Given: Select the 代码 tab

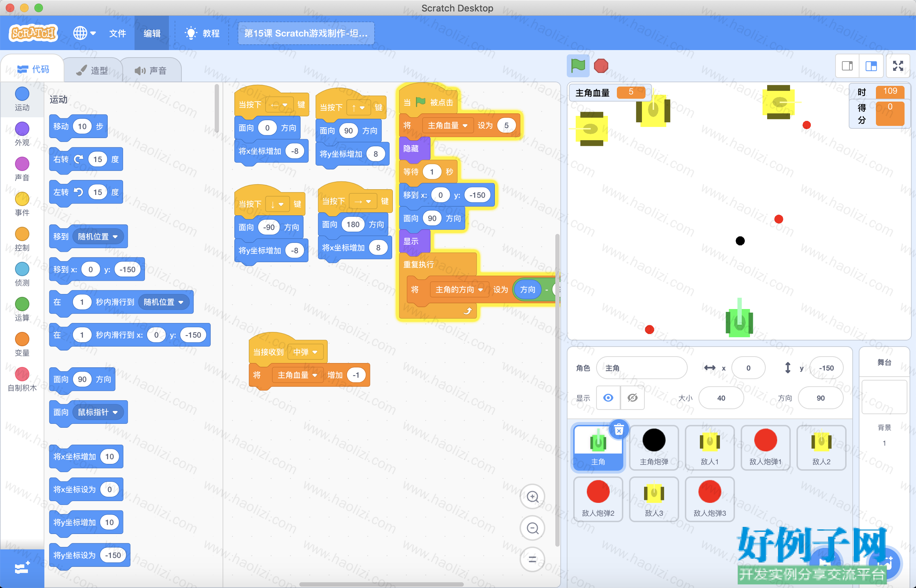Looking at the screenshot, I should pos(33,69).
